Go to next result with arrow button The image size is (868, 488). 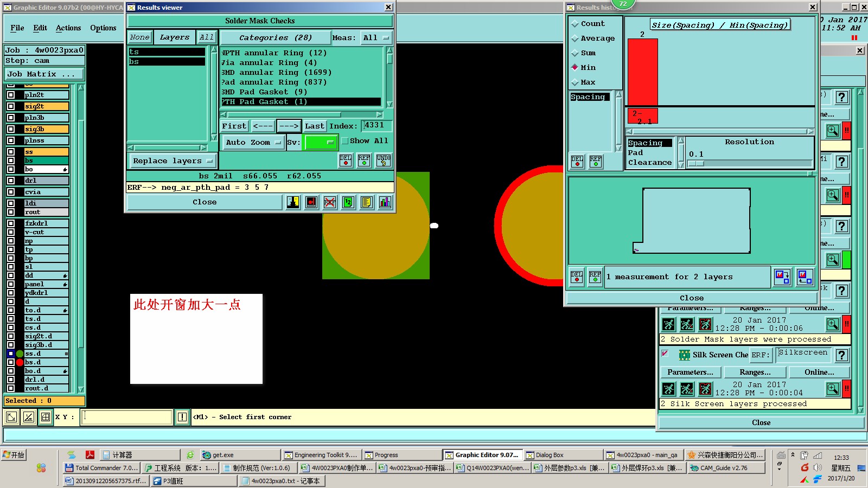tap(289, 126)
